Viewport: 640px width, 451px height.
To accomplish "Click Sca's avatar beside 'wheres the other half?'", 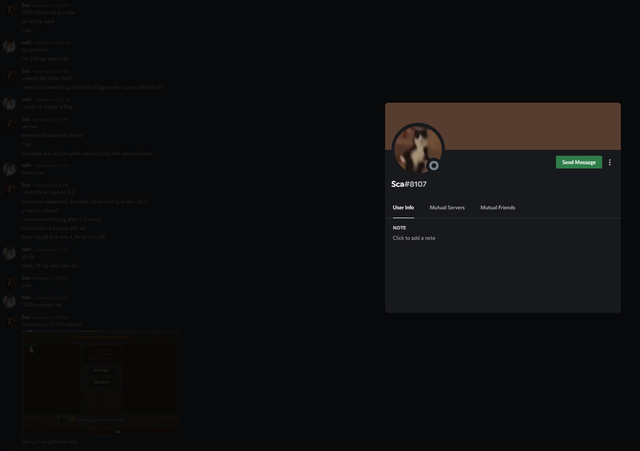I will 9,74.
